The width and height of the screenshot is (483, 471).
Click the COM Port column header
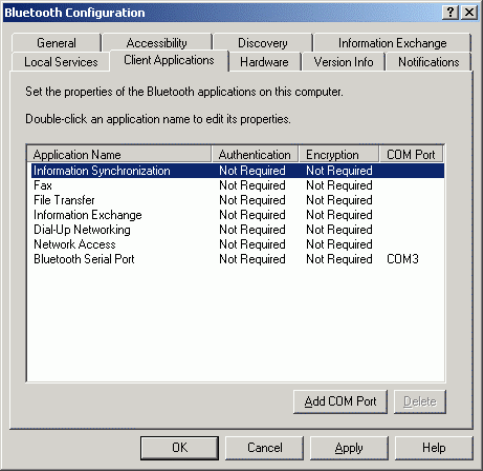click(x=411, y=154)
